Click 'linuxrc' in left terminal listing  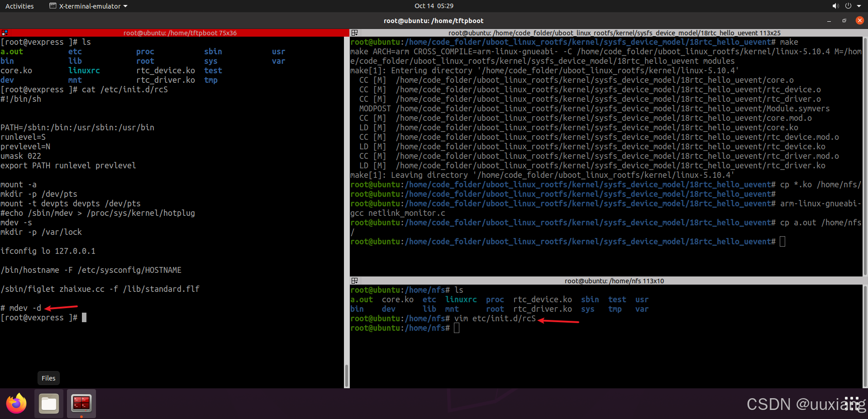pyautogui.click(x=84, y=71)
